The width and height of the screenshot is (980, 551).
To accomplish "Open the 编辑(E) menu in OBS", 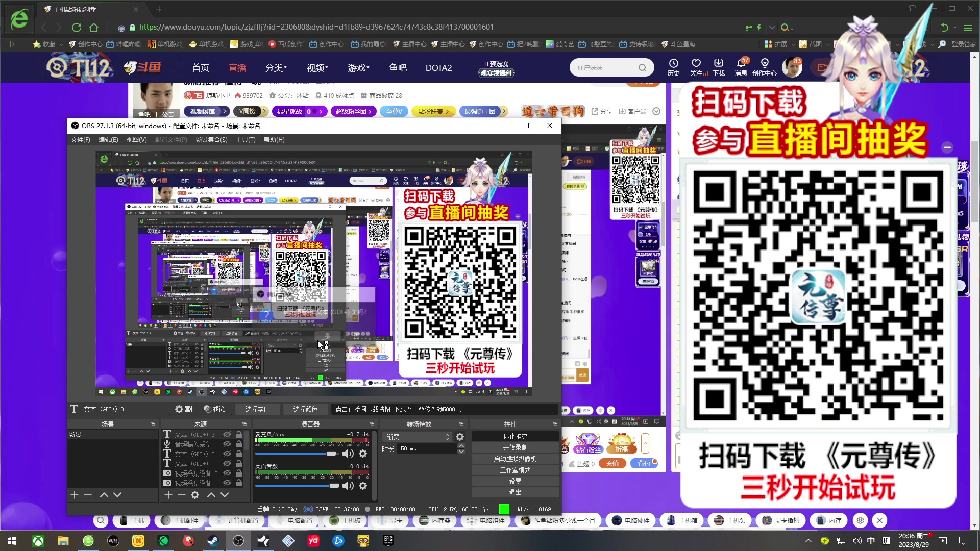I will [108, 139].
